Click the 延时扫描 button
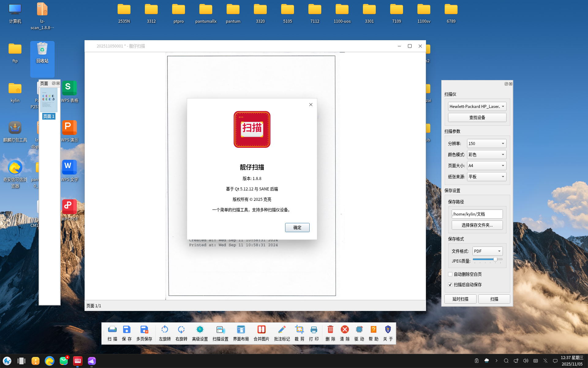The width and height of the screenshot is (588, 368). [460, 299]
